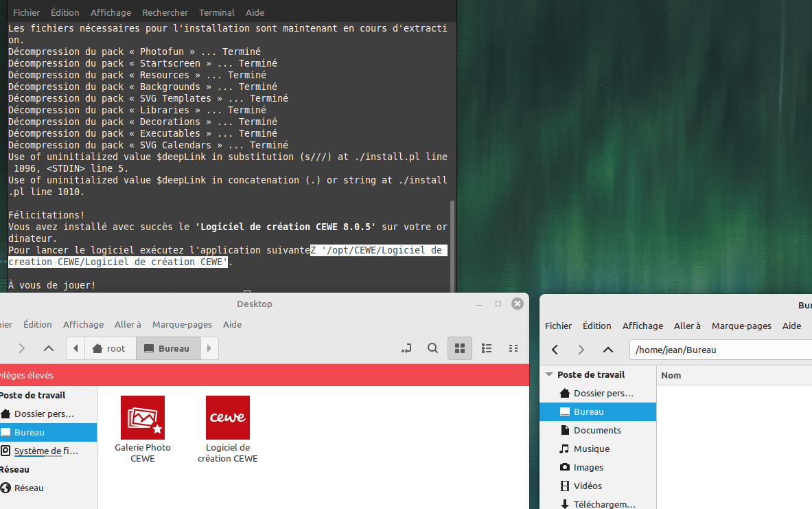Open Images folder in the sidebar
Screen dimensions: 812x509
[588, 467]
